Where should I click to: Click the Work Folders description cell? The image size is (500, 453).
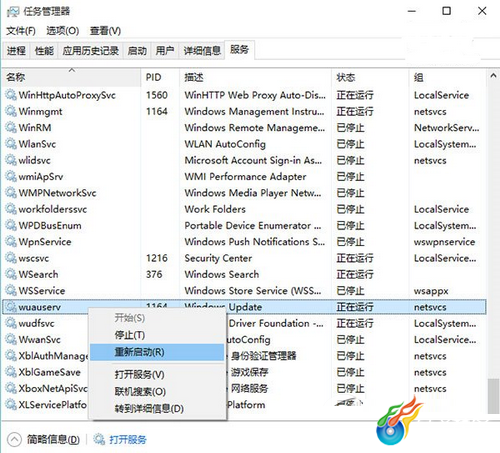215,209
